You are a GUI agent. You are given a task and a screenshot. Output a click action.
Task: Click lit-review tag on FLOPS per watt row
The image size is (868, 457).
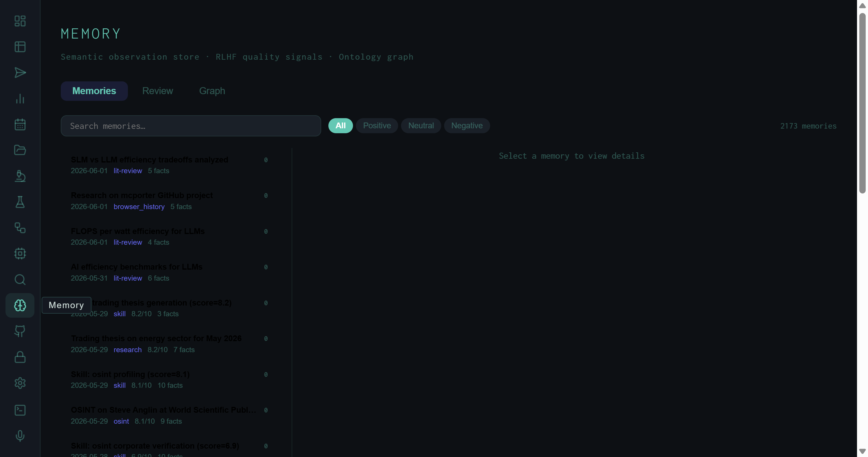(128, 242)
